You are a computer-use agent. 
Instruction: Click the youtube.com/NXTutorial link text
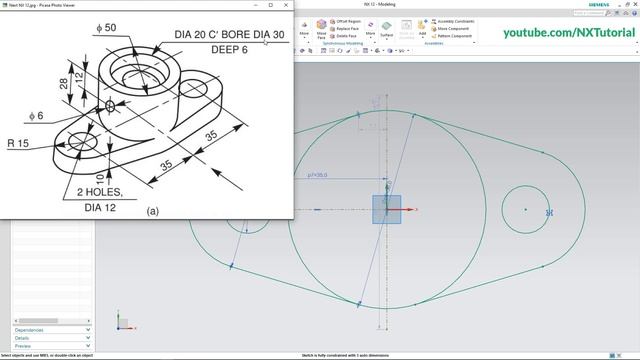click(x=569, y=33)
